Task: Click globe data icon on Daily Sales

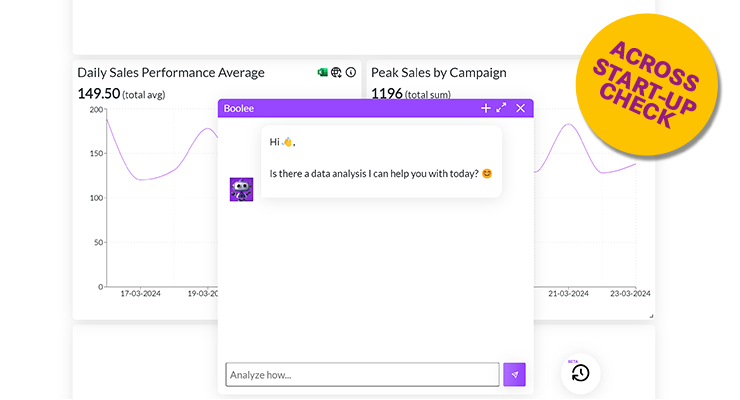Action: coord(337,73)
